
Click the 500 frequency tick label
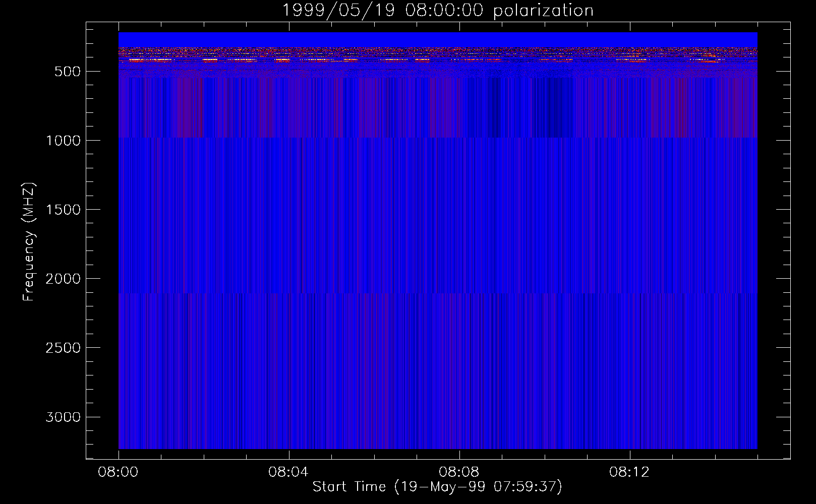(x=68, y=72)
